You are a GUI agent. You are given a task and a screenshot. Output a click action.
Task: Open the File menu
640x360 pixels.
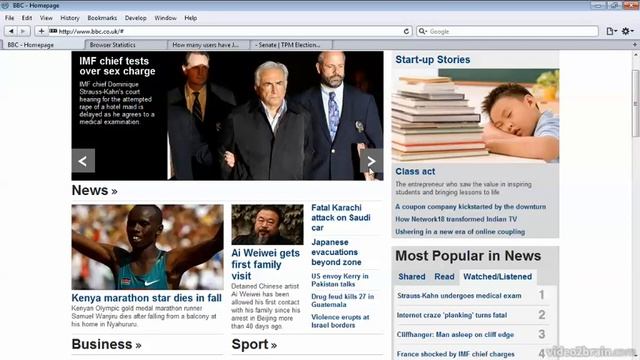9,18
